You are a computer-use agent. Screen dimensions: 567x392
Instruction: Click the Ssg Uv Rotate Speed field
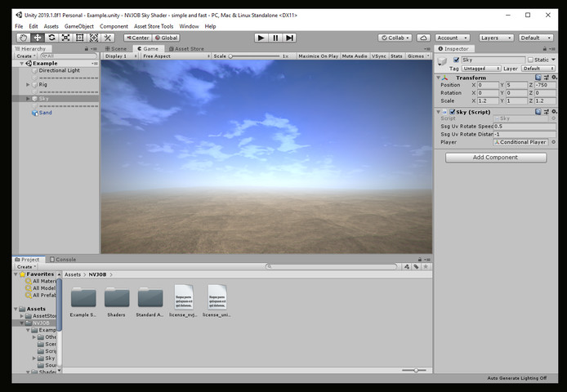525,127
